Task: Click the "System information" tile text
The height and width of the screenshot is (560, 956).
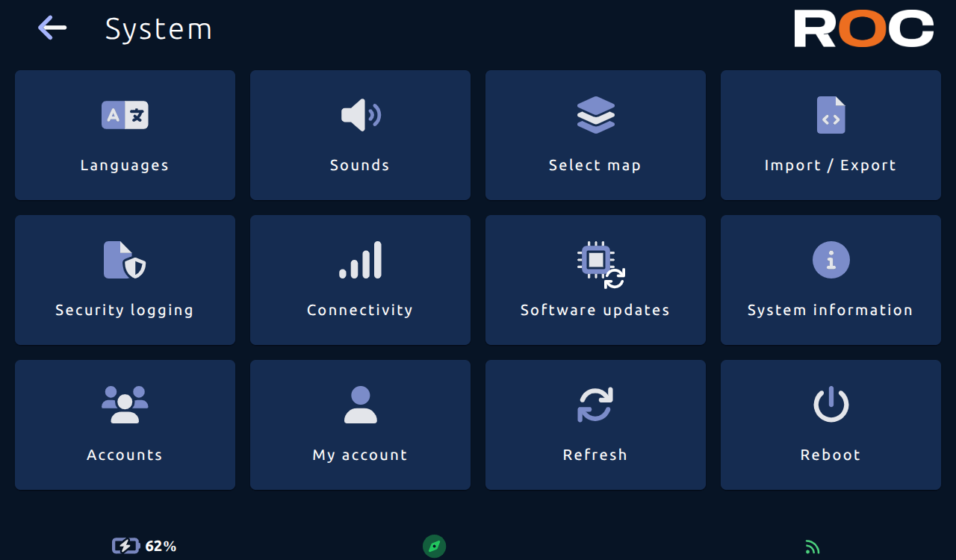Action: pyautogui.click(x=831, y=310)
